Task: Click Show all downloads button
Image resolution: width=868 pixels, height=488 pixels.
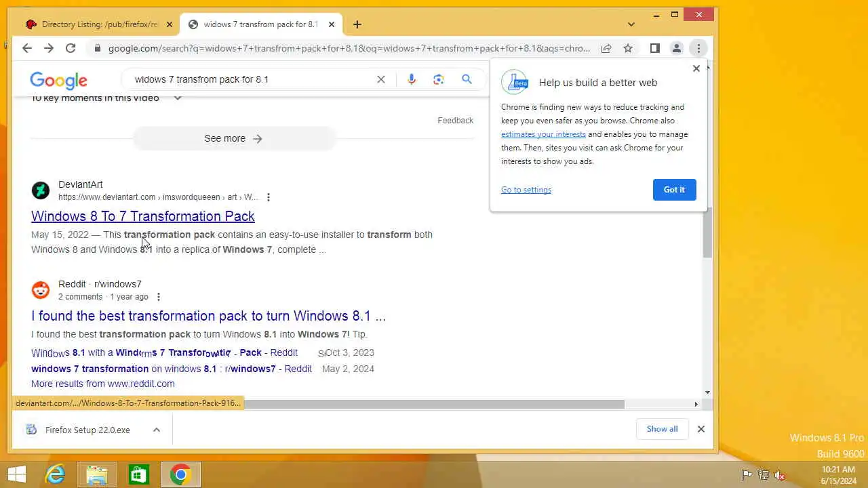Action: click(662, 428)
